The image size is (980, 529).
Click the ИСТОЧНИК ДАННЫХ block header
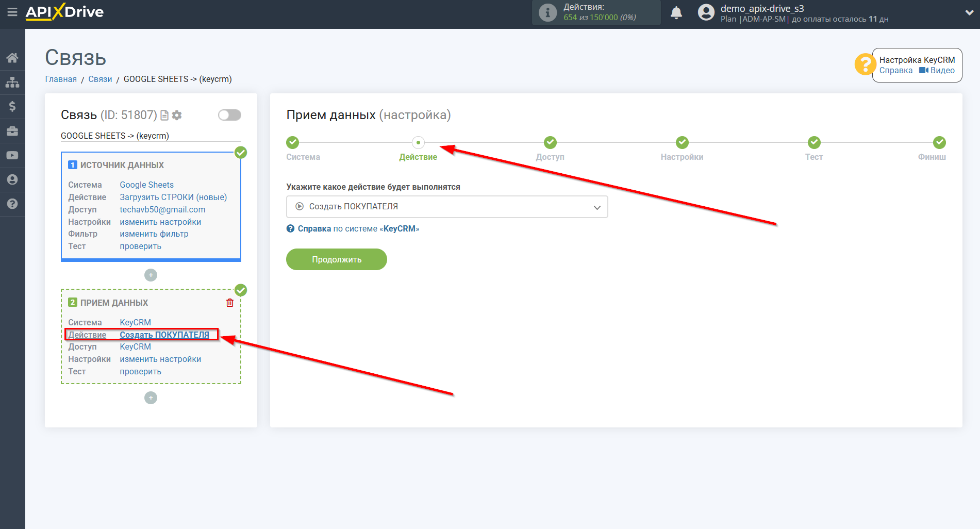click(122, 165)
